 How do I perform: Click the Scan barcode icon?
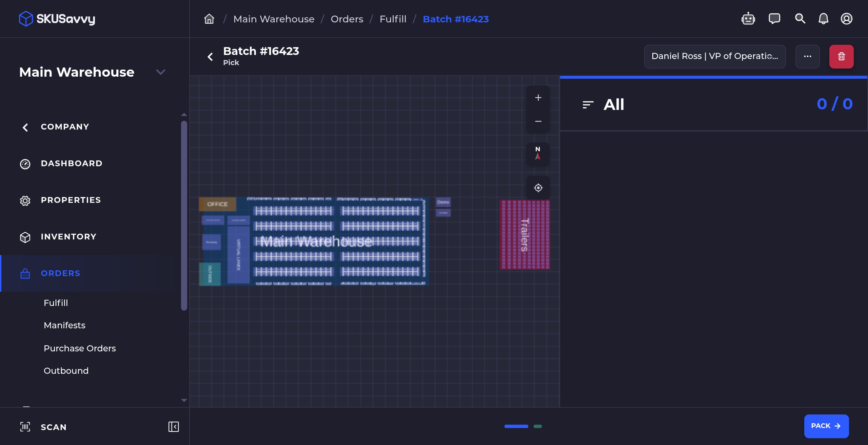coord(25,427)
